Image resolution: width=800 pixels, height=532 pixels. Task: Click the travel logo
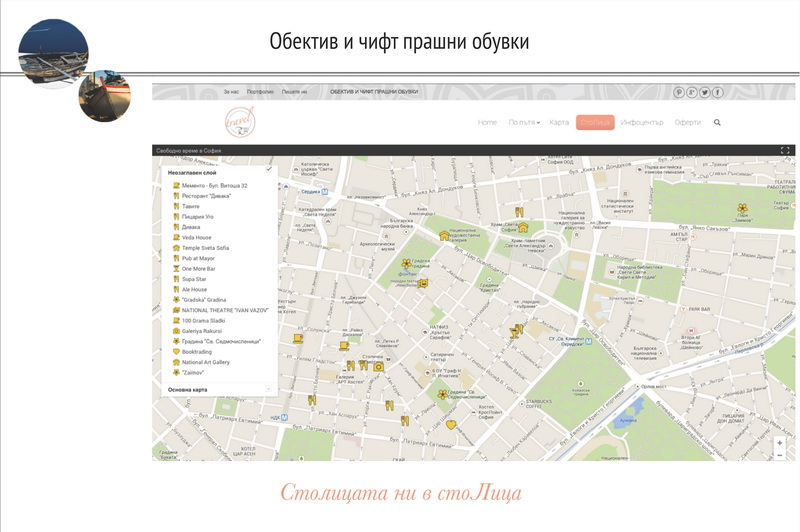pos(240,120)
